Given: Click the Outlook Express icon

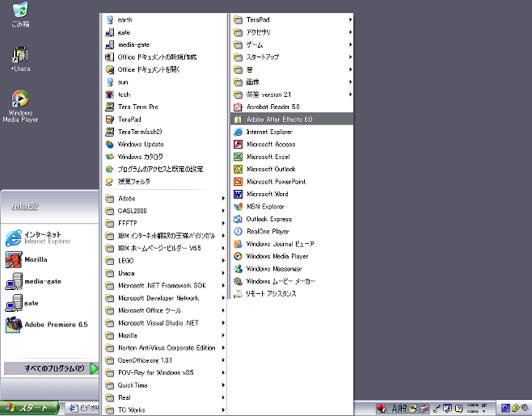Looking at the screenshot, I should (239, 219).
